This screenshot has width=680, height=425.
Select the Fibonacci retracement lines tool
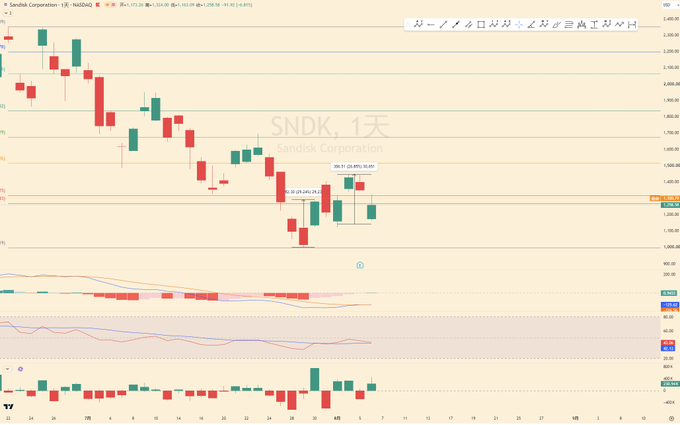coord(569,25)
